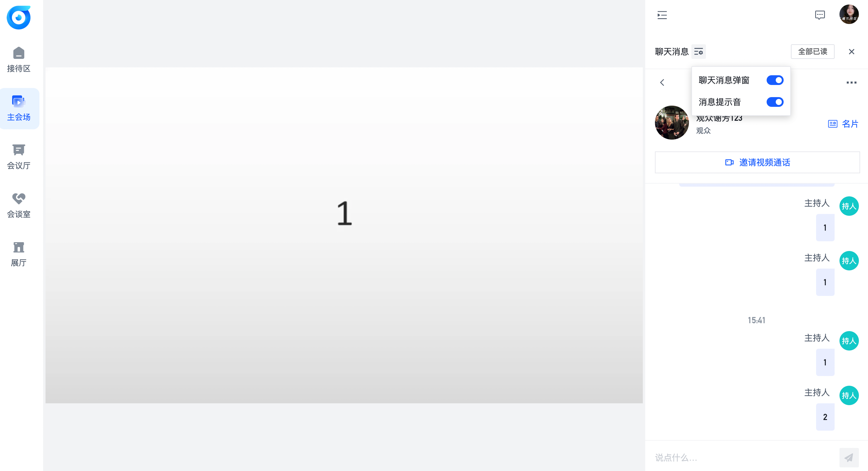Viewport: 868px width, 471px height.
Task: Open chat messages bubble icon
Action: click(819, 15)
